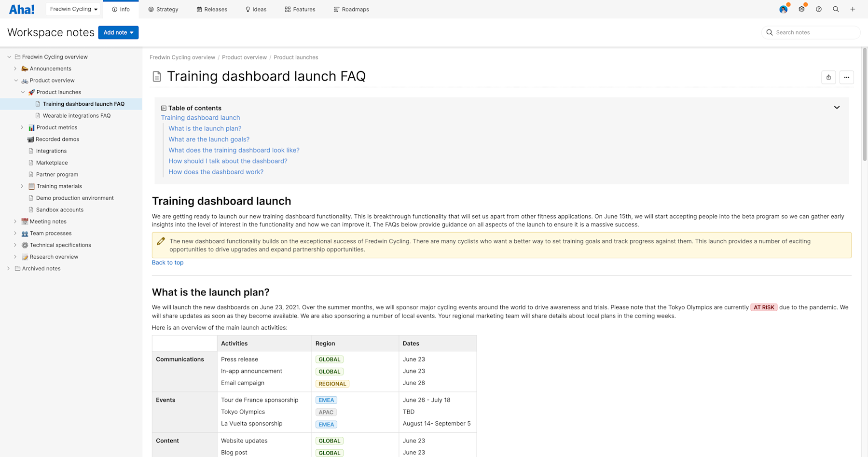Image resolution: width=868 pixels, height=457 pixels.
Task: Share the Training dashboard launch FAQ note
Action: (828, 77)
